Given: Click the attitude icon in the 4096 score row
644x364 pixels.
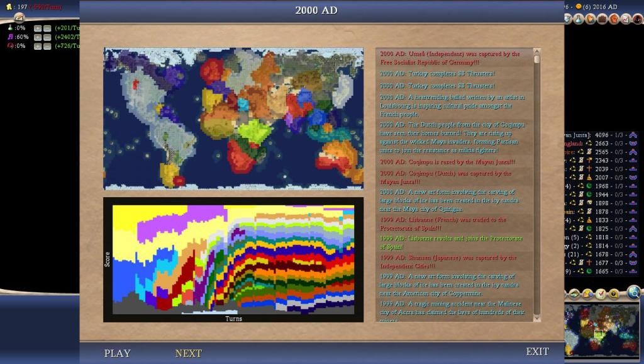Looking at the screenshot, I should pyautogui.click(x=633, y=135).
